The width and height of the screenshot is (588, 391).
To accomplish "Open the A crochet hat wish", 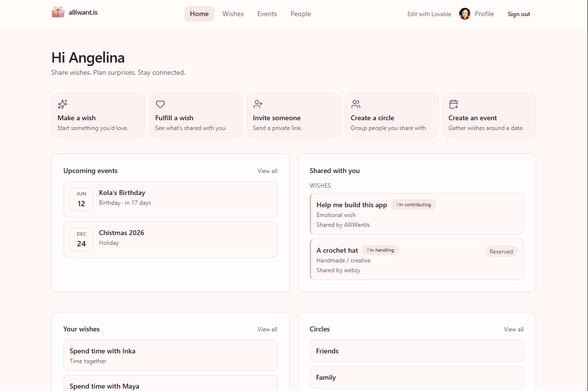I will pyautogui.click(x=417, y=260).
